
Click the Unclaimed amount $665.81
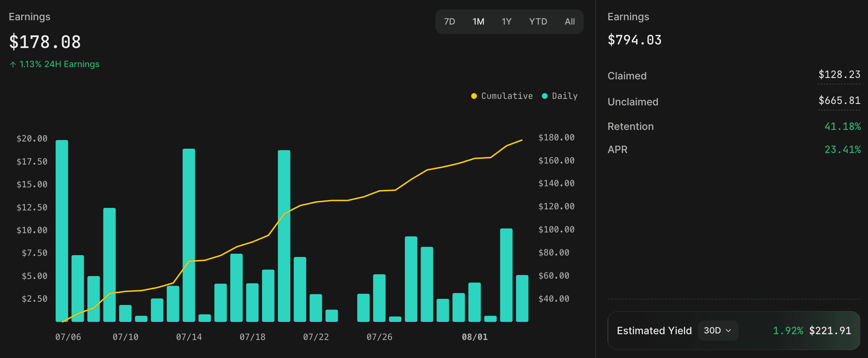pyautogui.click(x=839, y=101)
